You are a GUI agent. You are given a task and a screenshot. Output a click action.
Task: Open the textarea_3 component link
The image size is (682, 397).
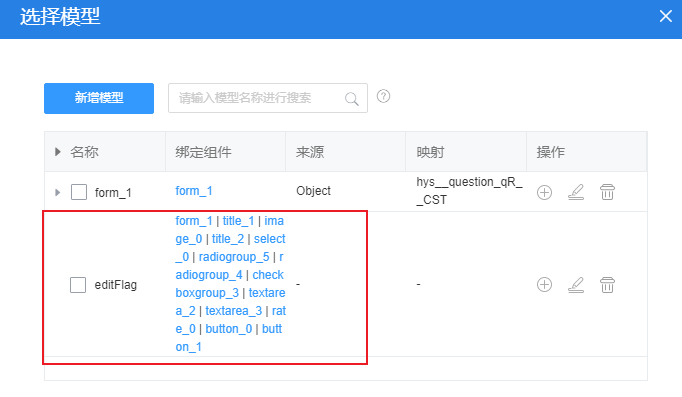point(234,310)
